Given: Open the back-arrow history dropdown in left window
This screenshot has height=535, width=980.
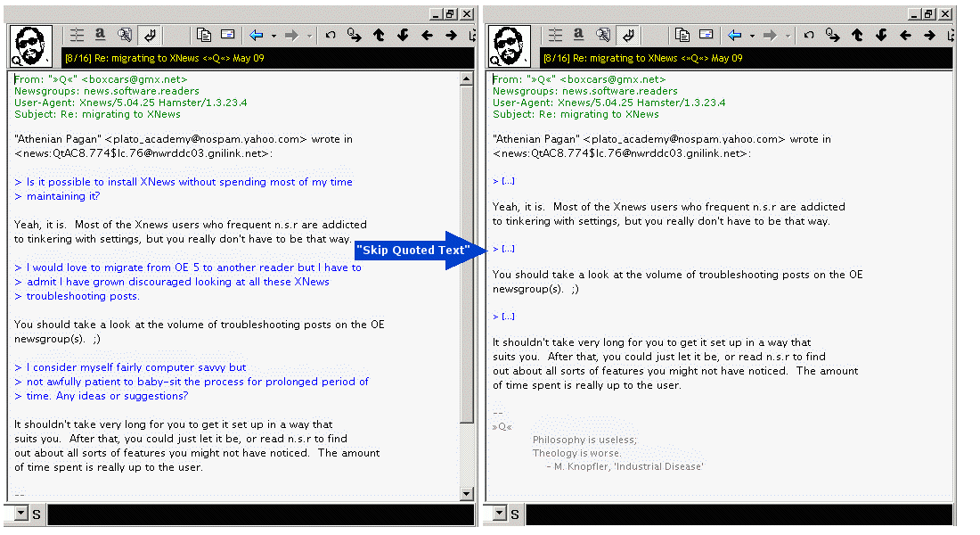Looking at the screenshot, I should [x=274, y=36].
